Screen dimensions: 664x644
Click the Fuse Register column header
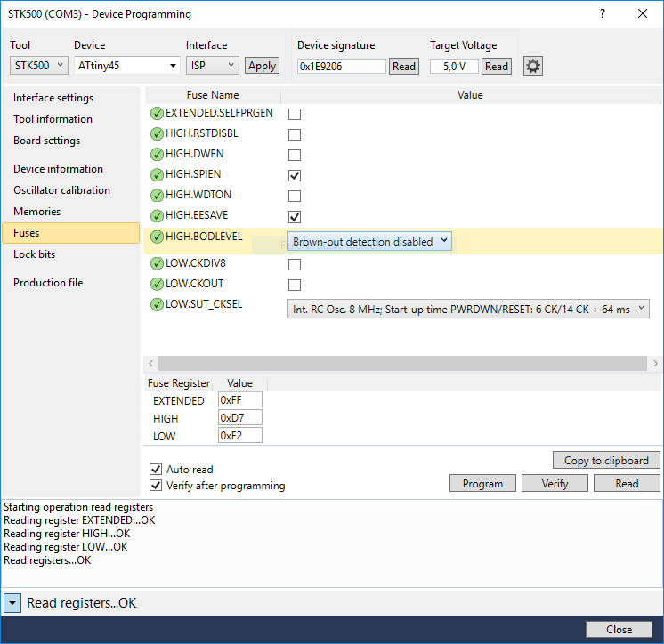pyautogui.click(x=179, y=382)
